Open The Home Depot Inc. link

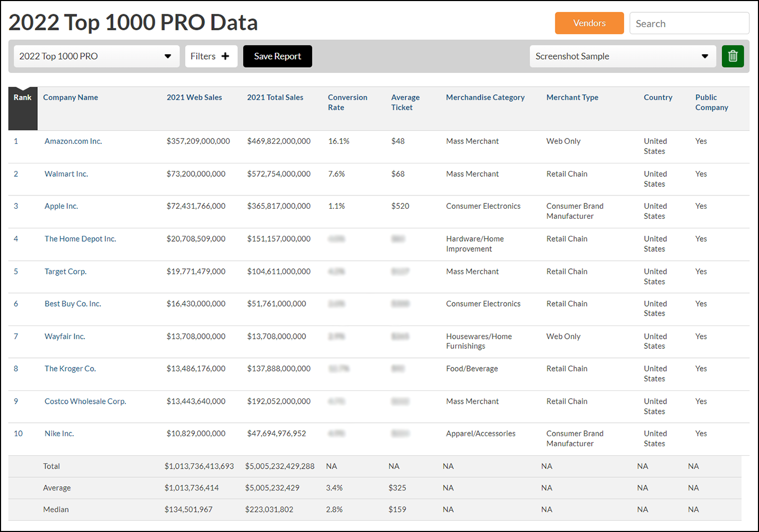click(x=80, y=239)
